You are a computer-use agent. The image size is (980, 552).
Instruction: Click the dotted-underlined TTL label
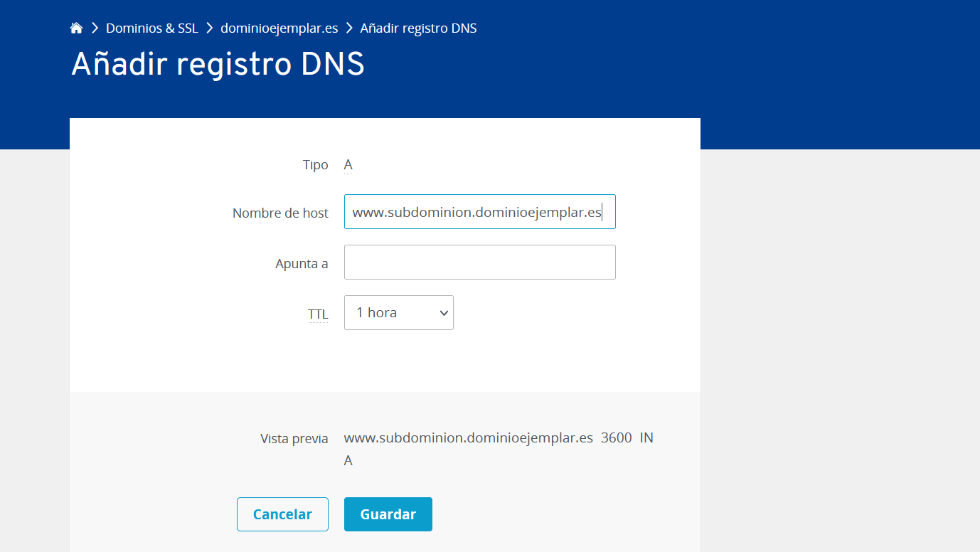click(318, 314)
